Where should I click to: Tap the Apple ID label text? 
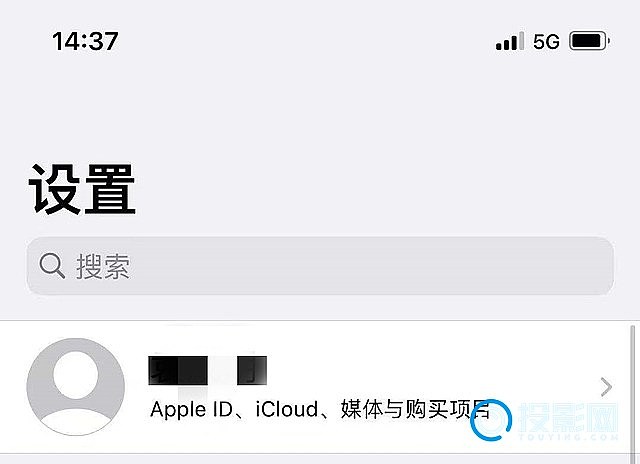[x=191, y=409]
